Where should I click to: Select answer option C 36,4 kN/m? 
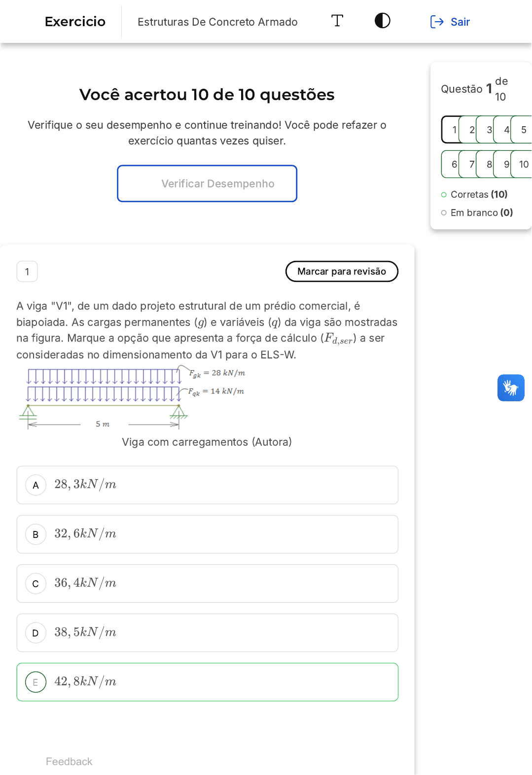coord(207,584)
